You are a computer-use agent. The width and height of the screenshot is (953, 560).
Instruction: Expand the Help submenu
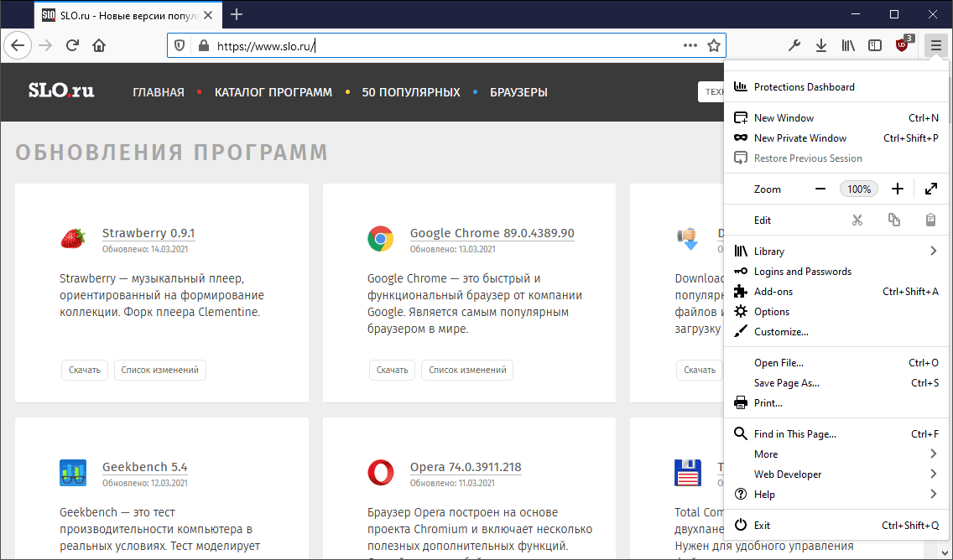(836, 494)
